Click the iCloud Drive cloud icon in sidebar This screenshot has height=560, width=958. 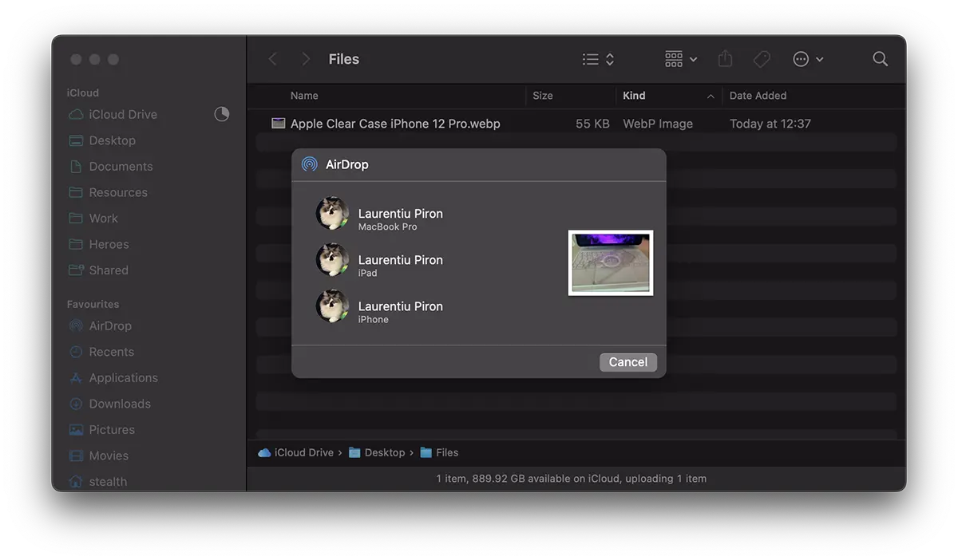pyautogui.click(x=76, y=114)
